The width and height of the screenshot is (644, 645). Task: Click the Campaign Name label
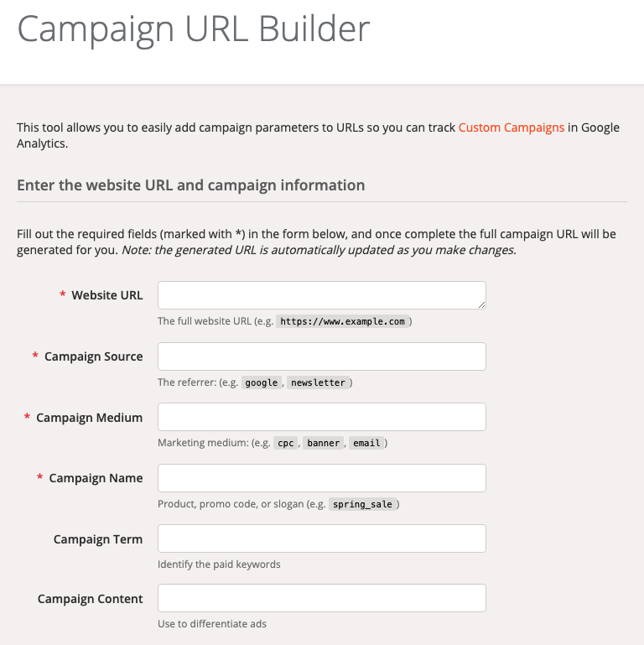coord(96,478)
